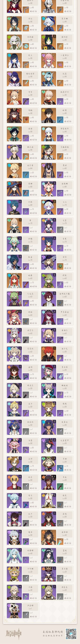Click Sucrose's book weapon icon

pyautogui.click(x=26, y=248)
